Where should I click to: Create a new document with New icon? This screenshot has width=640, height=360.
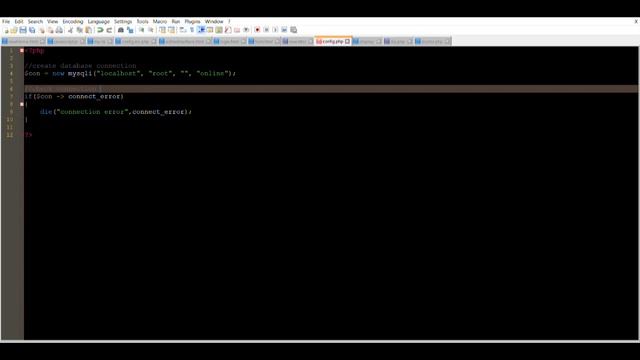[6, 30]
